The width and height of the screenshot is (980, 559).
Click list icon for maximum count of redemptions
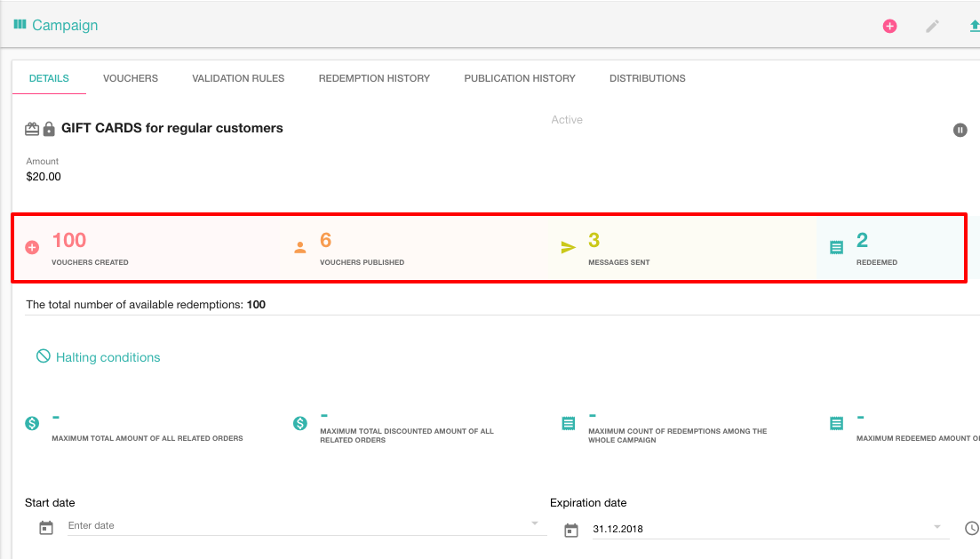568,423
